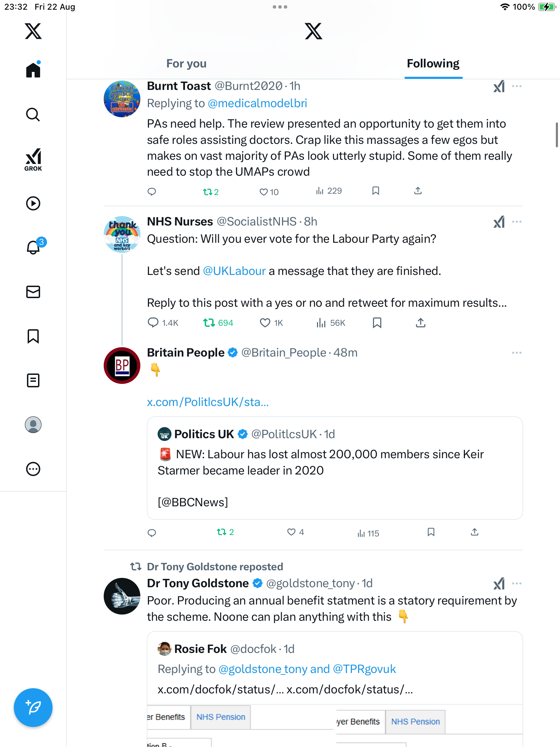The image size is (560, 747).
Task: Open Messages in the sidebar
Action: [33, 292]
